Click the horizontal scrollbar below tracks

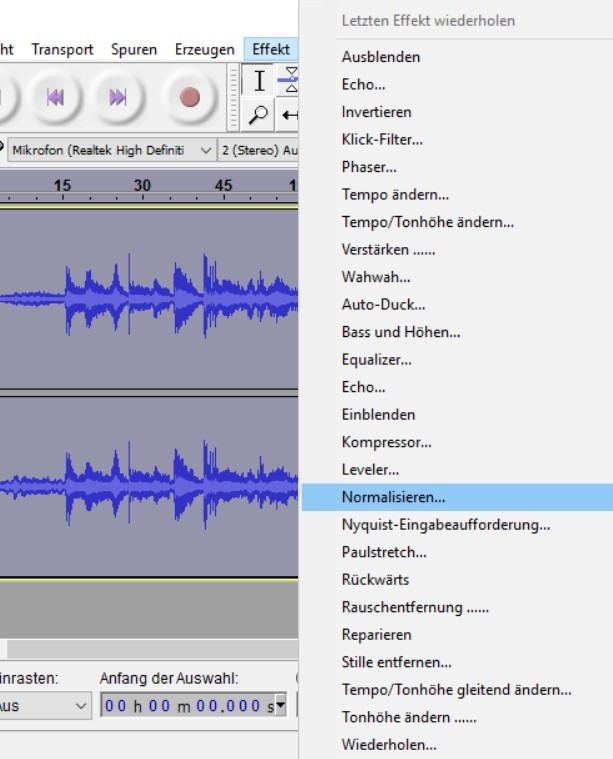(x=153, y=650)
